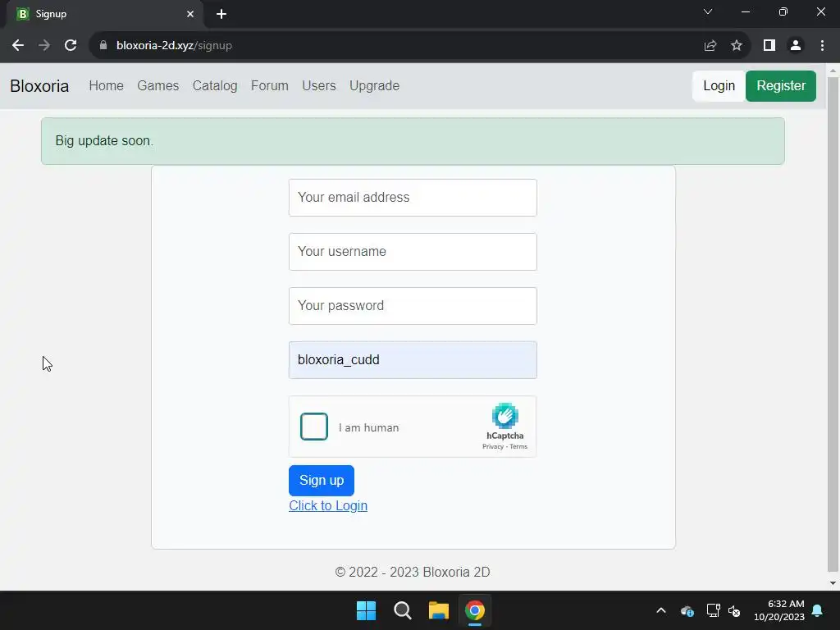
Task: Visit the Forum page
Action: [x=269, y=85]
